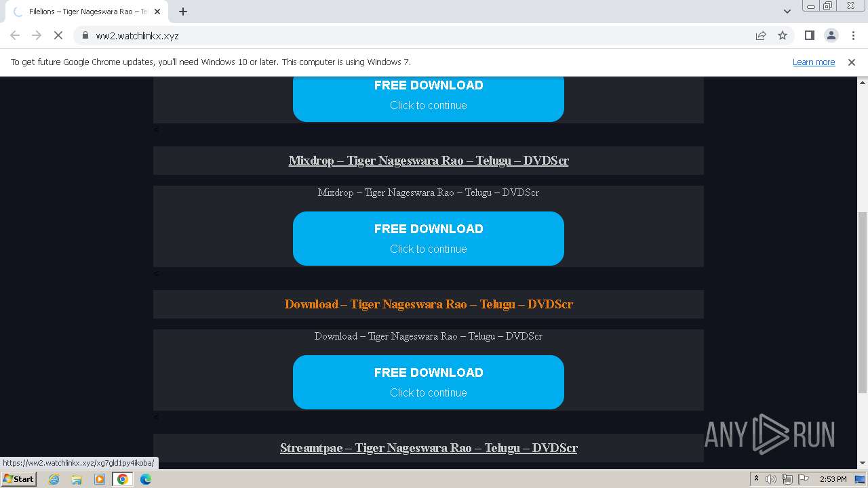Close the Filelions tab
868x488 pixels.
tap(157, 12)
